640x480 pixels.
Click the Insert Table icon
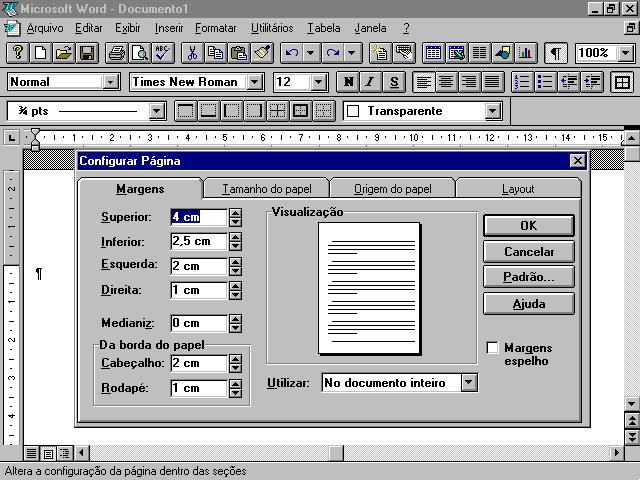(x=433, y=53)
